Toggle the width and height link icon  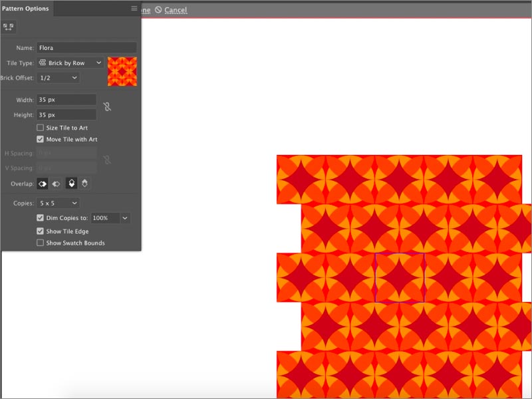(x=106, y=106)
